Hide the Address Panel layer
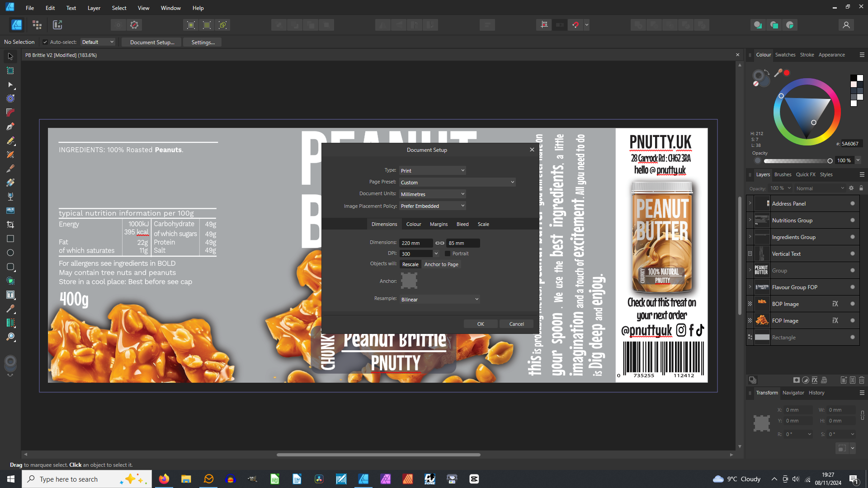Image resolution: width=868 pixels, height=488 pixels. pos(853,204)
